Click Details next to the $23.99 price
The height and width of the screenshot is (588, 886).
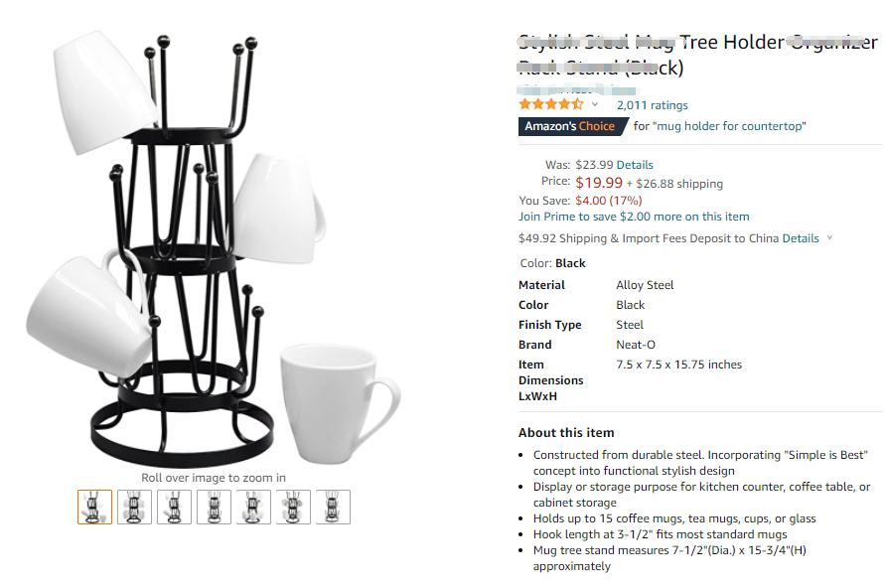coord(636,165)
